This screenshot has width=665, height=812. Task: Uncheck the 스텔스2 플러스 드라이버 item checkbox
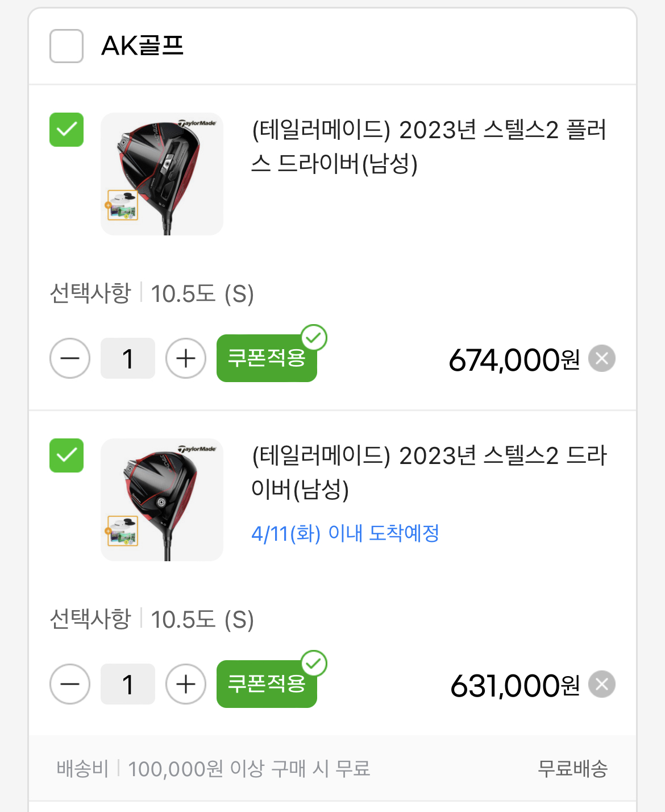66,130
